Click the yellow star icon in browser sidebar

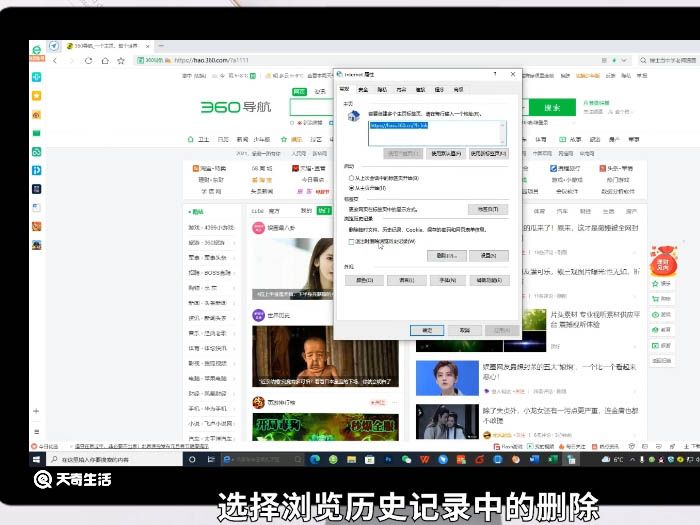click(x=37, y=96)
